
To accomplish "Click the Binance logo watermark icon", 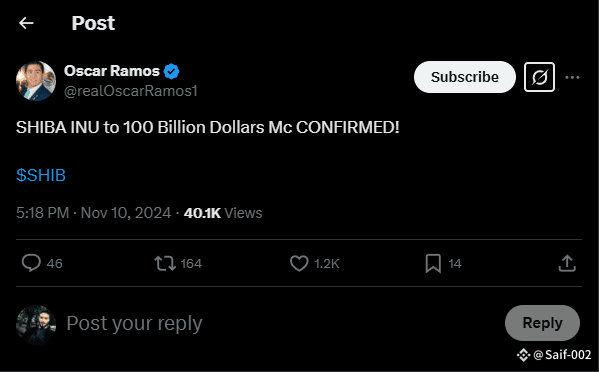I will (523, 355).
